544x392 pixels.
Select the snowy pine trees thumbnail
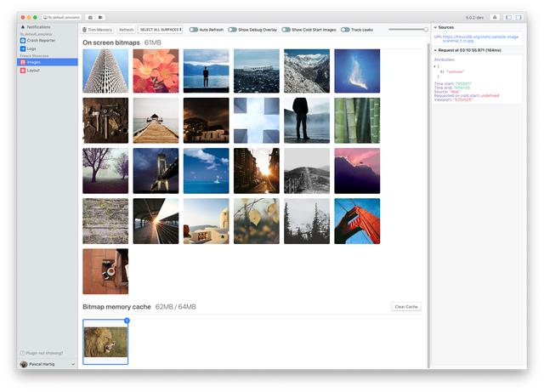point(307,221)
